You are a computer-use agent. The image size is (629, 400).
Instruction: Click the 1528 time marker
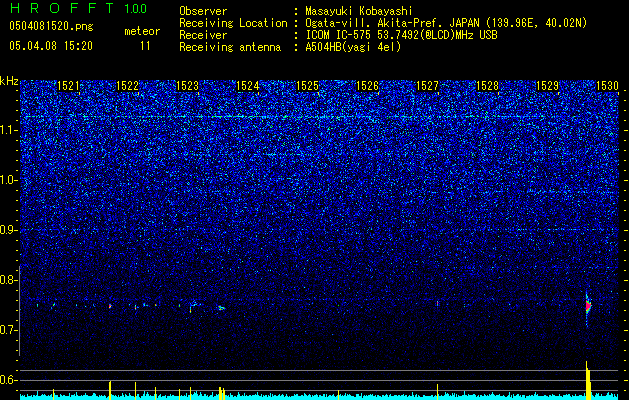pyautogui.click(x=487, y=86)
